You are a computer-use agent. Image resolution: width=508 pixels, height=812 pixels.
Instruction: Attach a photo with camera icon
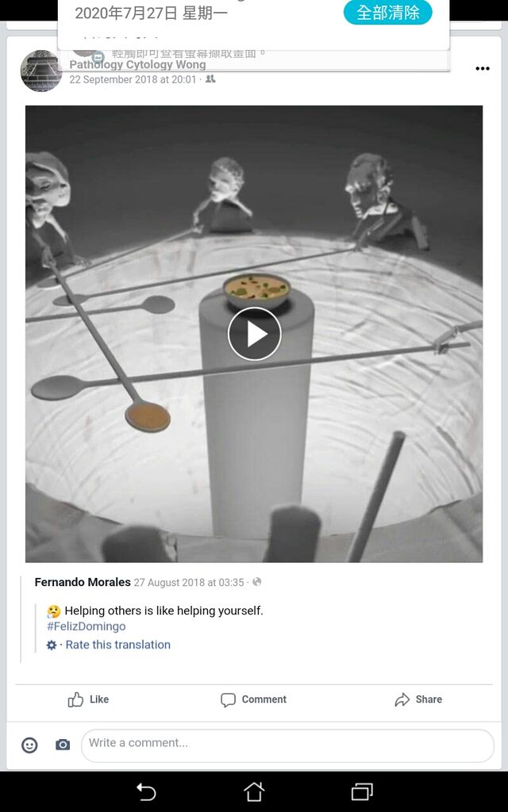tap(63, 745)
